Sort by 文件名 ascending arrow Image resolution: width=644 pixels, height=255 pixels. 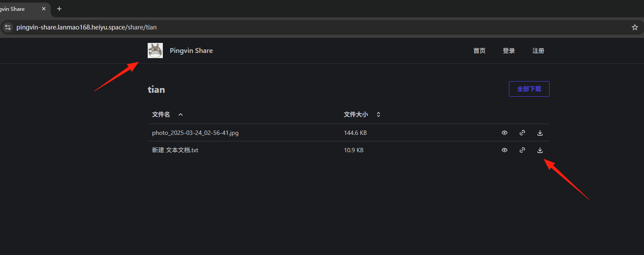(181, 114)
